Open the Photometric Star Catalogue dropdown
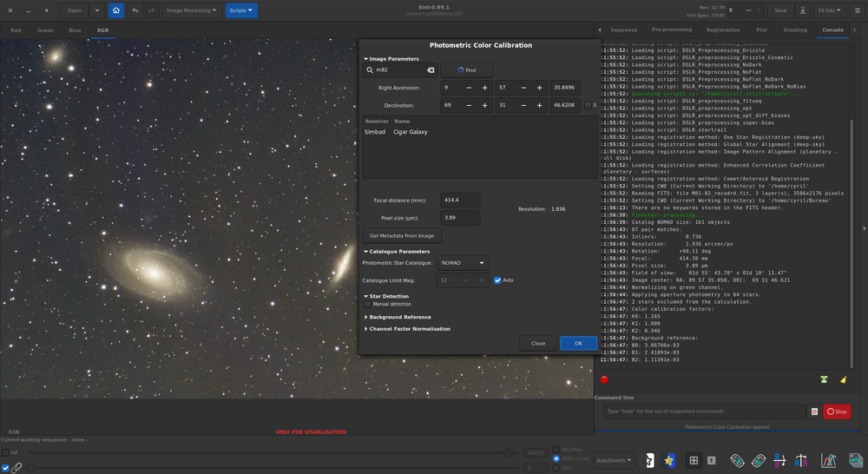Image resolution: width=868 pixels, height=474 pixels. pos(463,262)
